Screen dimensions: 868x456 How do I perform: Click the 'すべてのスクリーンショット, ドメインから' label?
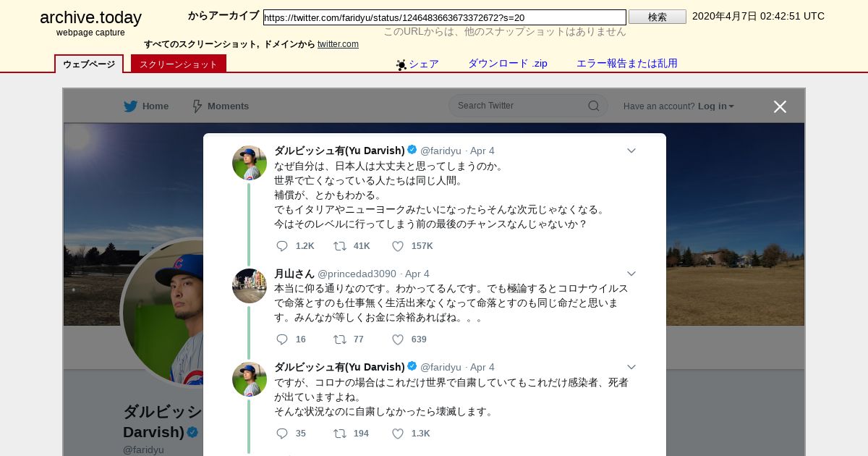[x=229, y=44]
